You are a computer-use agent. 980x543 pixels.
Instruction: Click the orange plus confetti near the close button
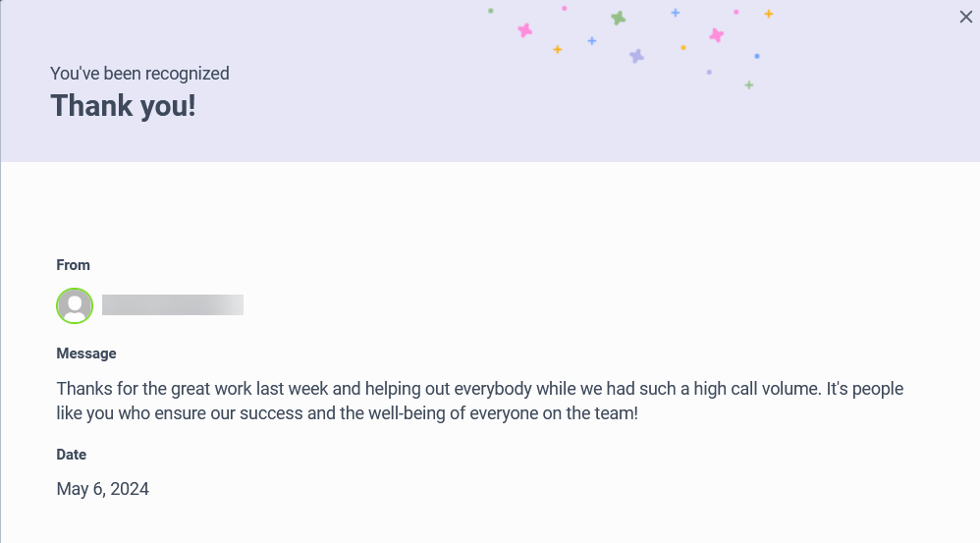(x=769, y=14)
